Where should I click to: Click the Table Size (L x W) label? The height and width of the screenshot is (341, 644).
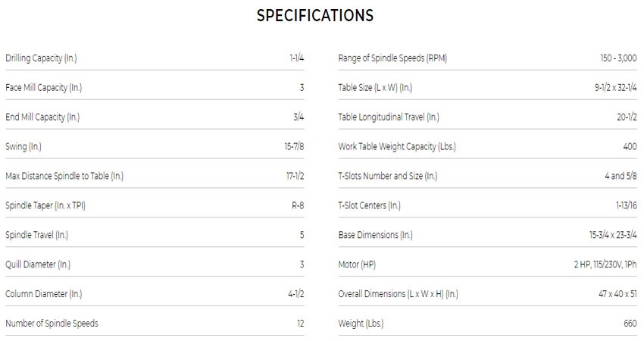[375, 88]
